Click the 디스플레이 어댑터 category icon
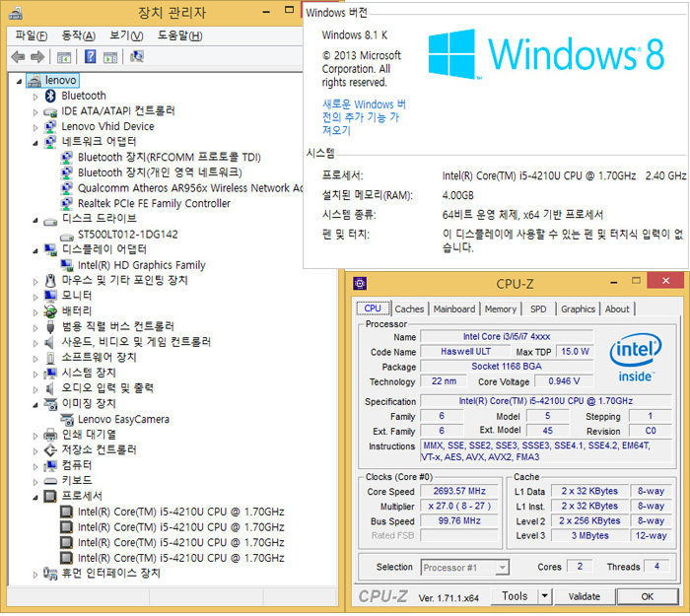 [x=50, y=250]
